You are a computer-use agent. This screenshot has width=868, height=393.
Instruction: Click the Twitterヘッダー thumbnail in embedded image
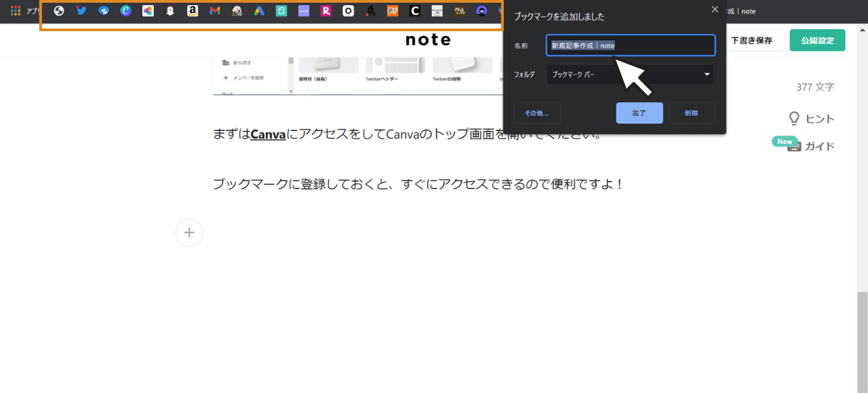click(395, 65)
